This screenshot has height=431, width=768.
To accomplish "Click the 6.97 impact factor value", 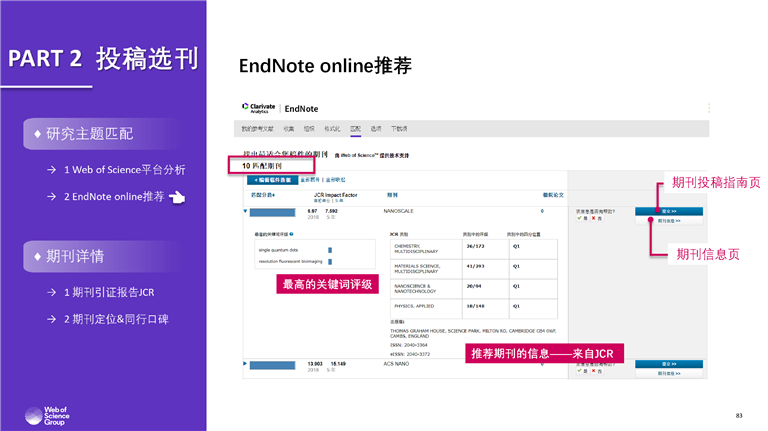I will tap(312, 211).
